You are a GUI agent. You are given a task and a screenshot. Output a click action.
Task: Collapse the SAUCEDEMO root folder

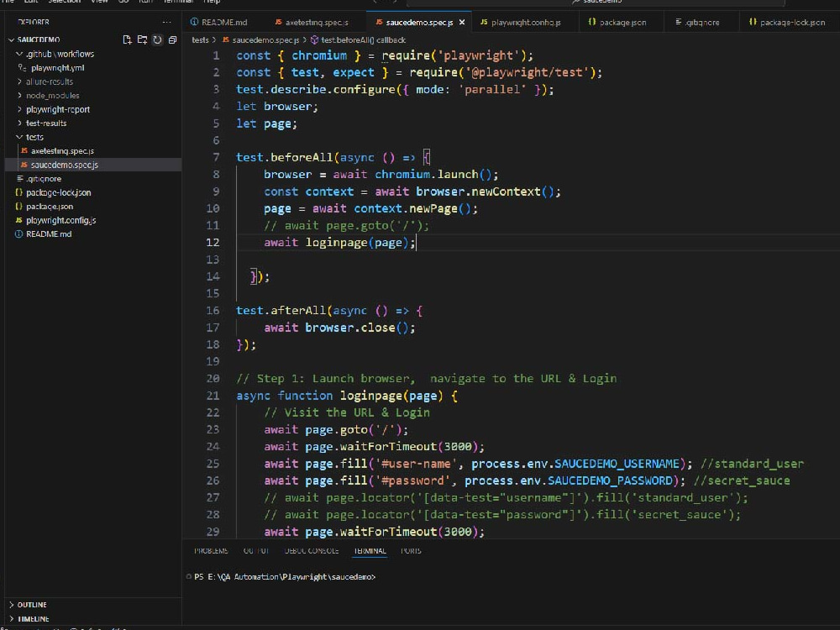click(11, 39)
